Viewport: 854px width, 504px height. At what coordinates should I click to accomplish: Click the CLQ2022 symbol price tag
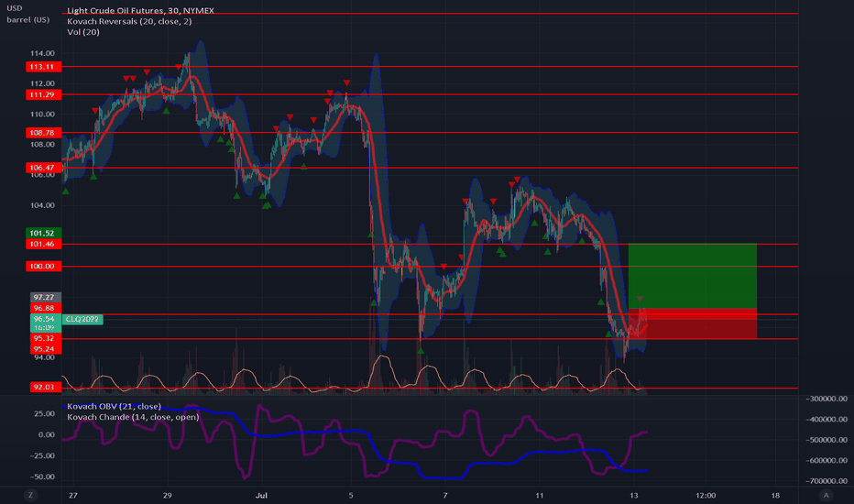pyautogui.click(x=82, y=319)
